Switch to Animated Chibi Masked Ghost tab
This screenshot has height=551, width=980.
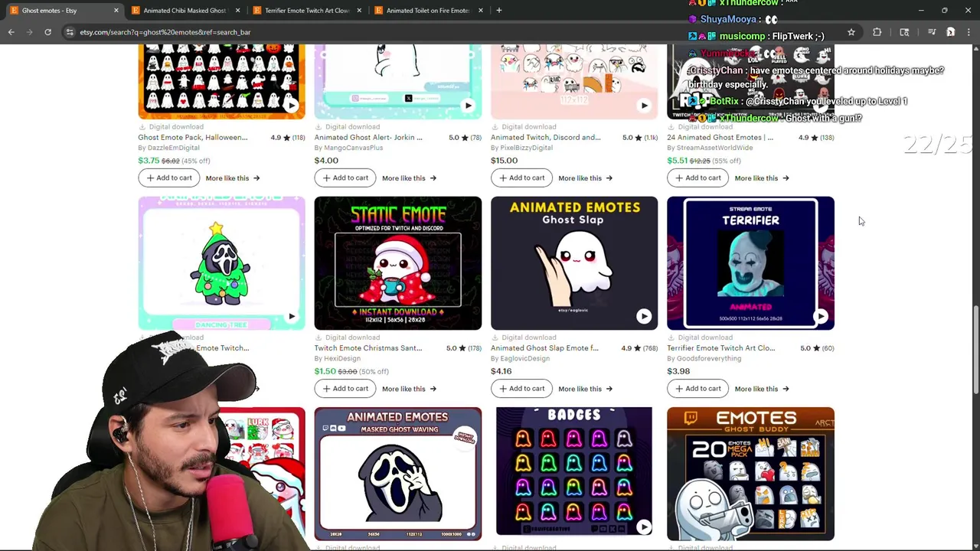pos(184,11)
